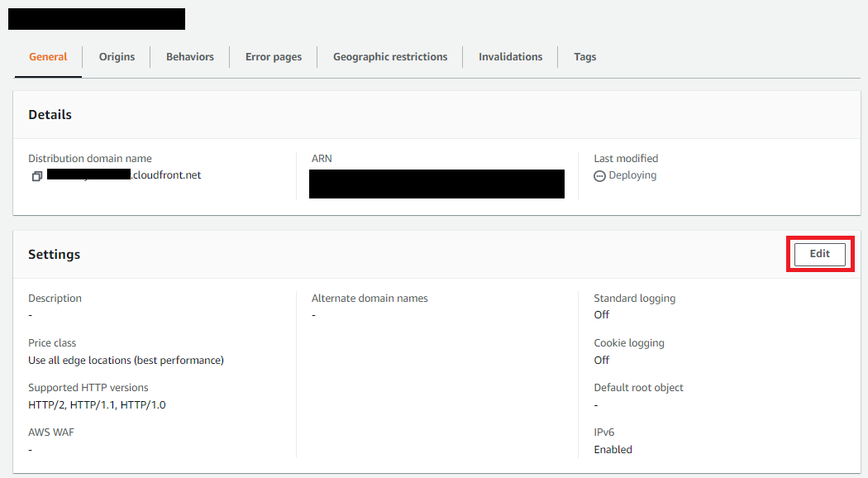Click the Deploying status icon
Image resolution: width=868 pixels, height=478 pixels.
(599, 174)
